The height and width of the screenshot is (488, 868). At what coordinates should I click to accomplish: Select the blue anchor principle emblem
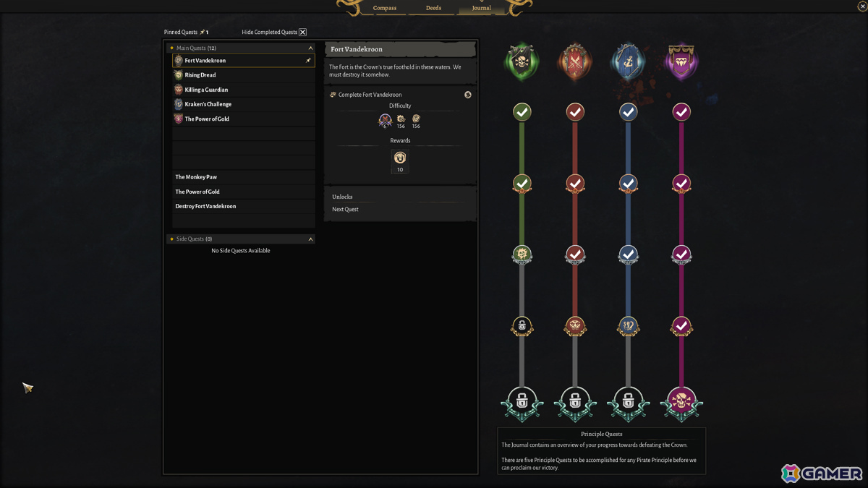pyautogui.click(x=628, y=62)
